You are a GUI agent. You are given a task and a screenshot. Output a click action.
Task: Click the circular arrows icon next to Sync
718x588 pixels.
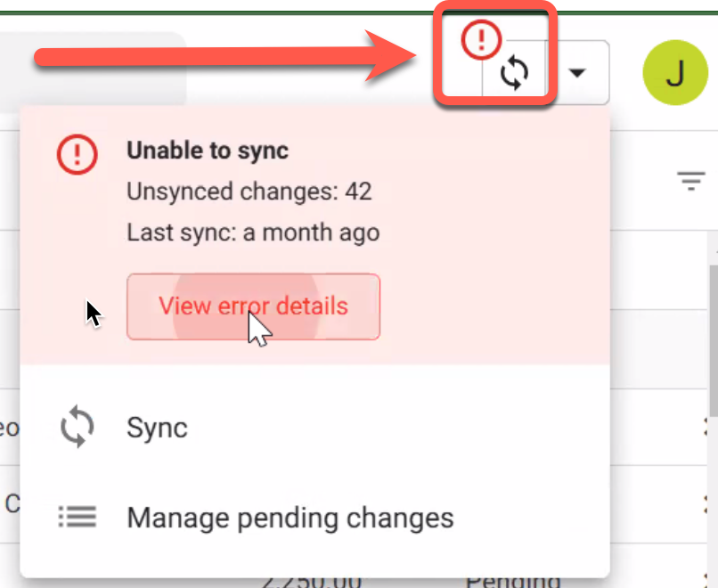point(78,427)
